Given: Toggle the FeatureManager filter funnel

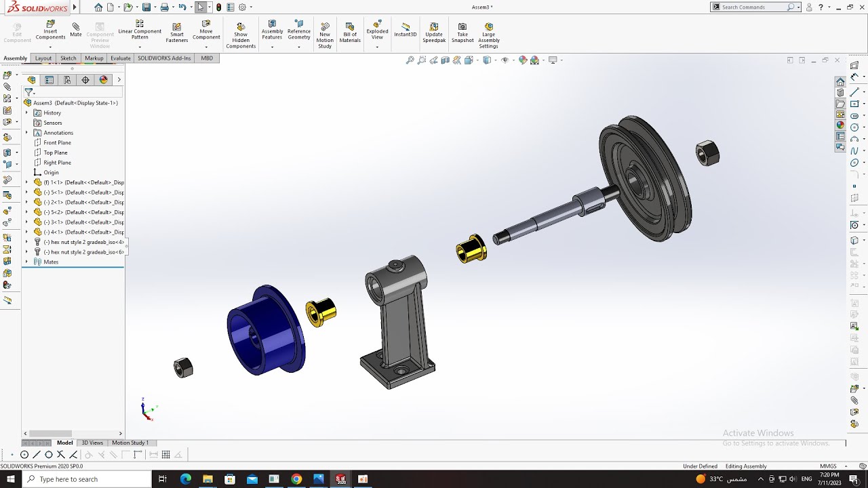Looking at the screenshot, I should tap(28, 92).
